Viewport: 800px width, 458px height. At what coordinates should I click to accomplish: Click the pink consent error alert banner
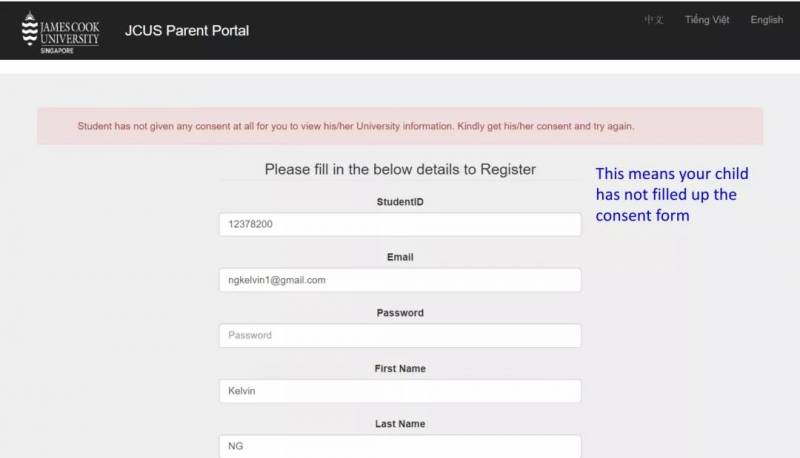point(400,126)
